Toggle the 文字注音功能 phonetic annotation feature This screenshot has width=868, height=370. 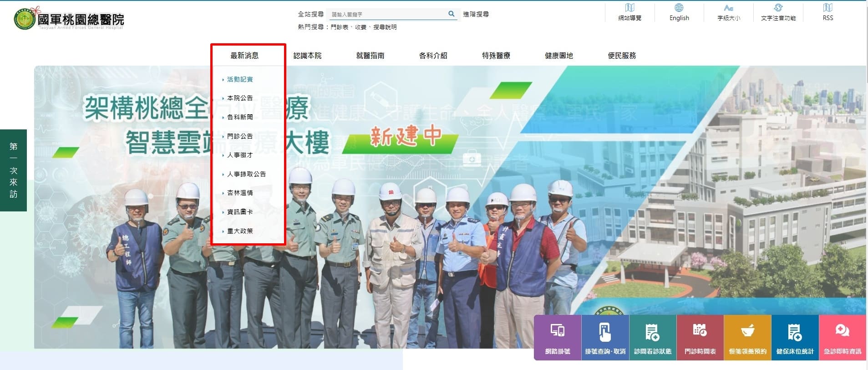click(778, 12)
